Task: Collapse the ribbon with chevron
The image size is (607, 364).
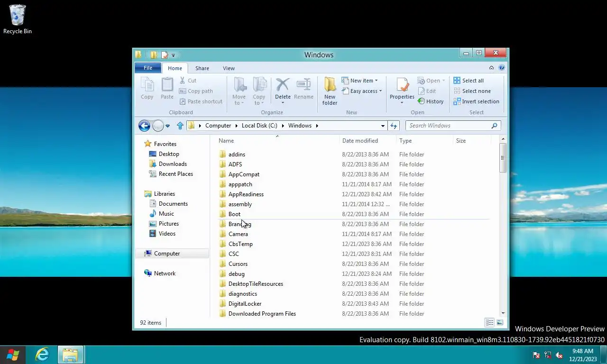Action: tap(492, 68)
